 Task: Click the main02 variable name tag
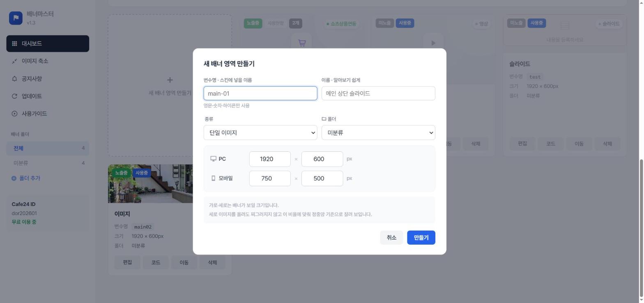click(x=143, y=227)
